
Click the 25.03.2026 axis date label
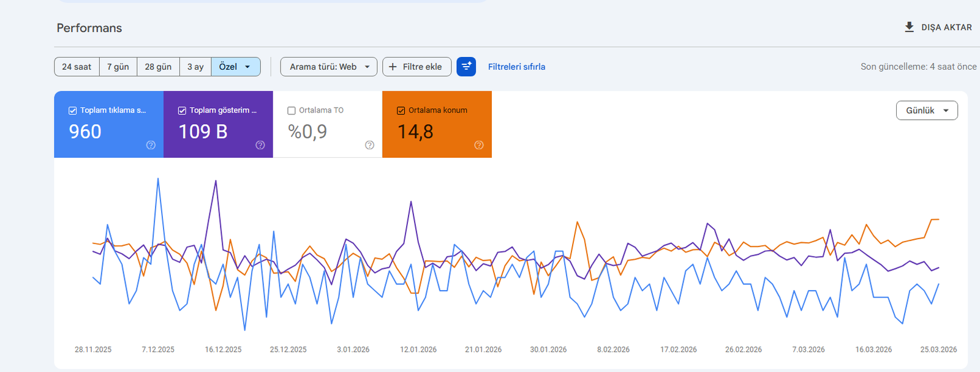pos(938,349)
